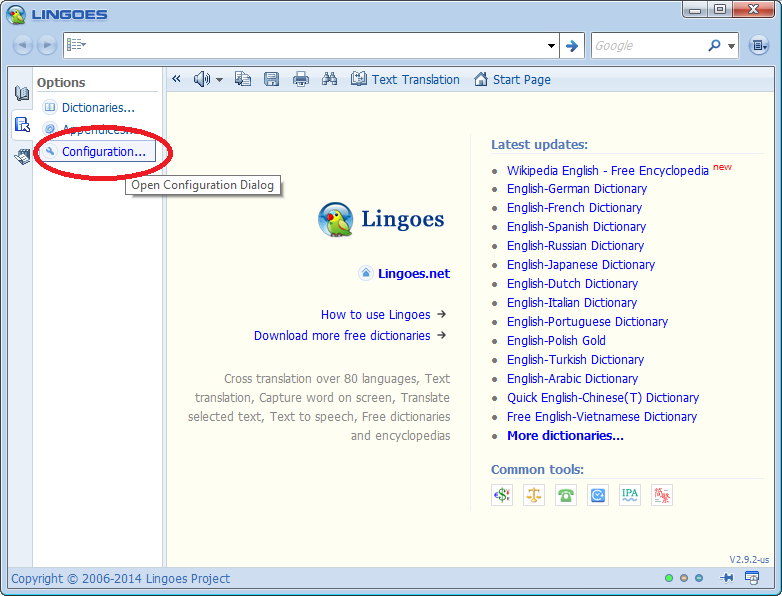Click the Forward navigation arrow

47,45
